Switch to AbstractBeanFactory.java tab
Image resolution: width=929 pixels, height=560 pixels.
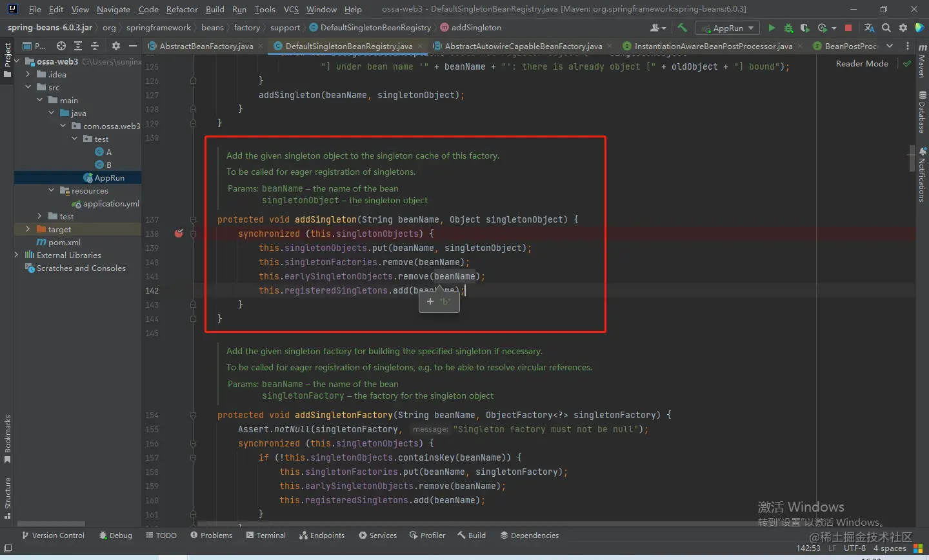(x=206, y=46)
